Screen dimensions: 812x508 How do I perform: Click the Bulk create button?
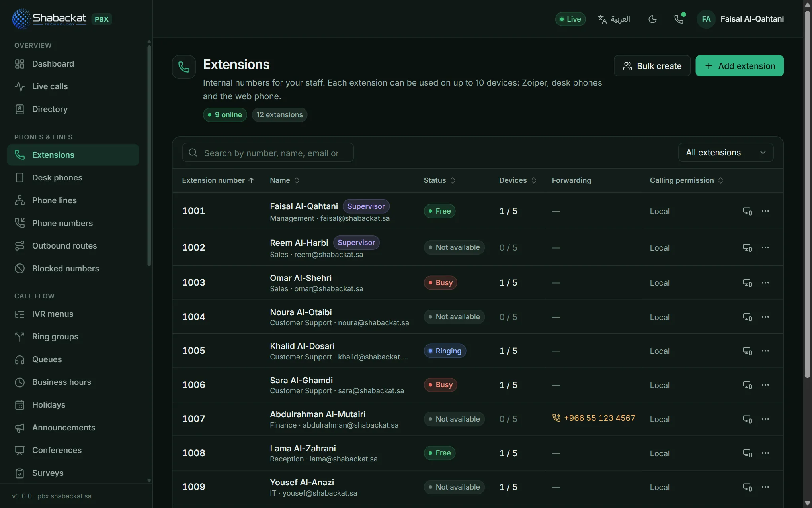pos(652,66)
